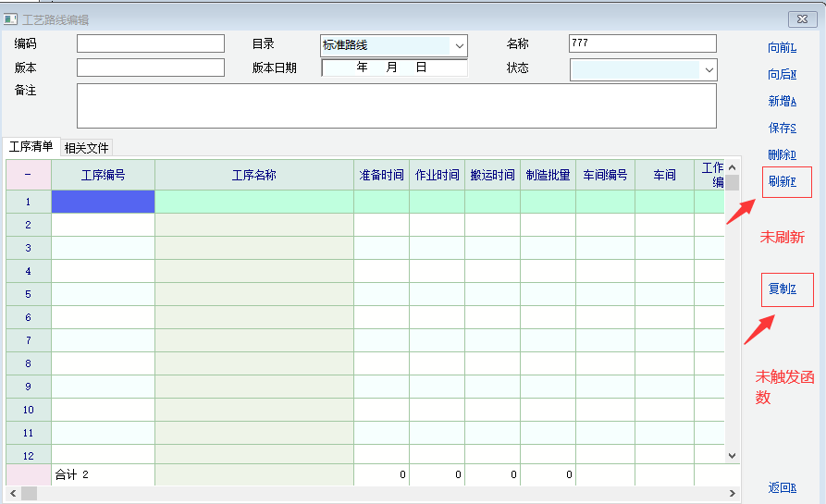Image resolution: width=826 pixels, height=504 pixels.
Task: Focus the 名称 field containing 777
Action: (x=642, y=43)
